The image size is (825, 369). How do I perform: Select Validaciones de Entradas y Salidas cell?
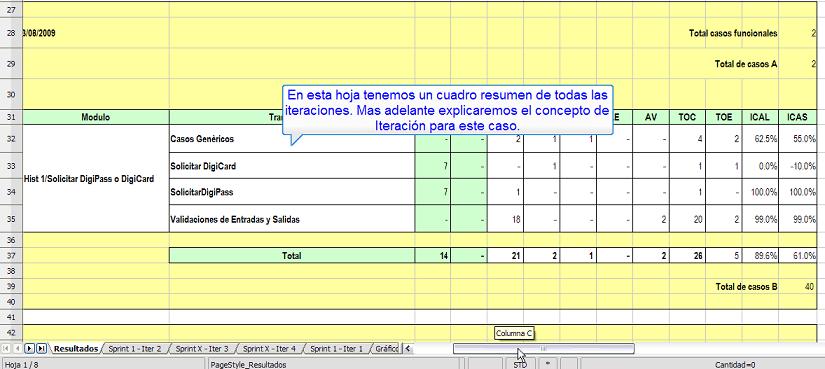pos(292,219)
